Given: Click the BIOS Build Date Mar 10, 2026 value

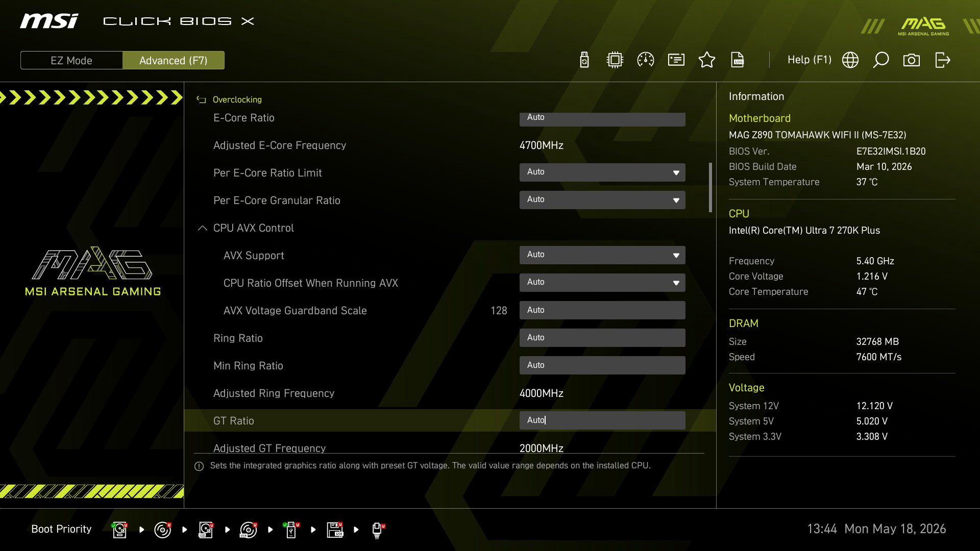Looking at the screenshot, I should [884, 167].
